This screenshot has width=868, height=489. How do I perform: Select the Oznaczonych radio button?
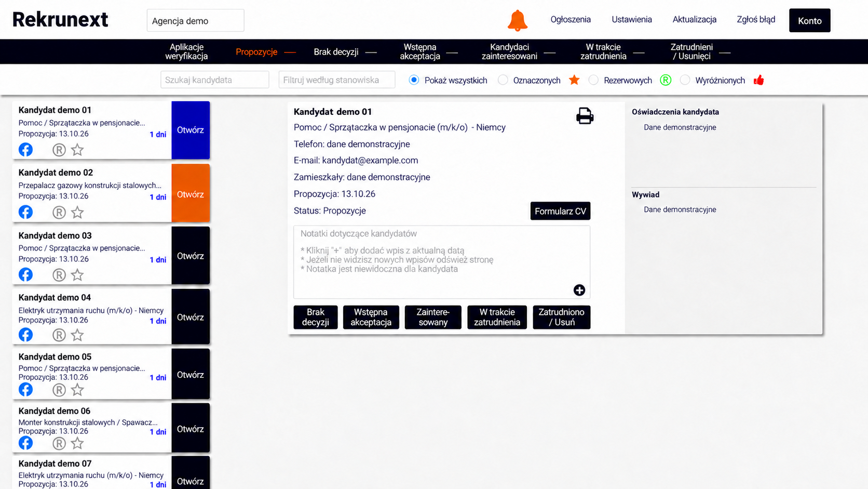(x=503, y=80)
